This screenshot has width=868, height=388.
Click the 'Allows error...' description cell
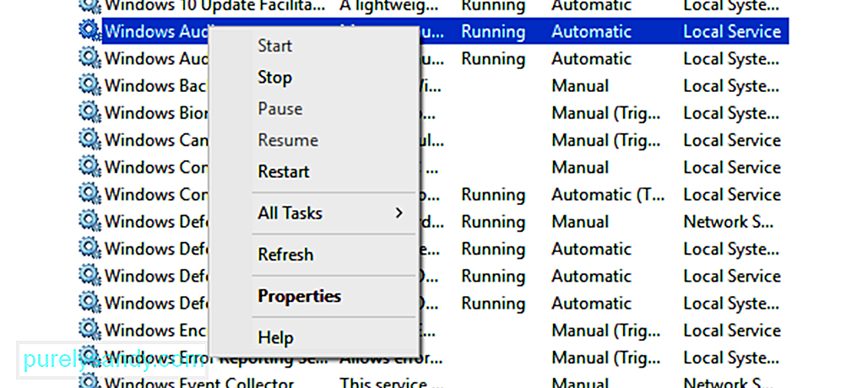(392, 358)
